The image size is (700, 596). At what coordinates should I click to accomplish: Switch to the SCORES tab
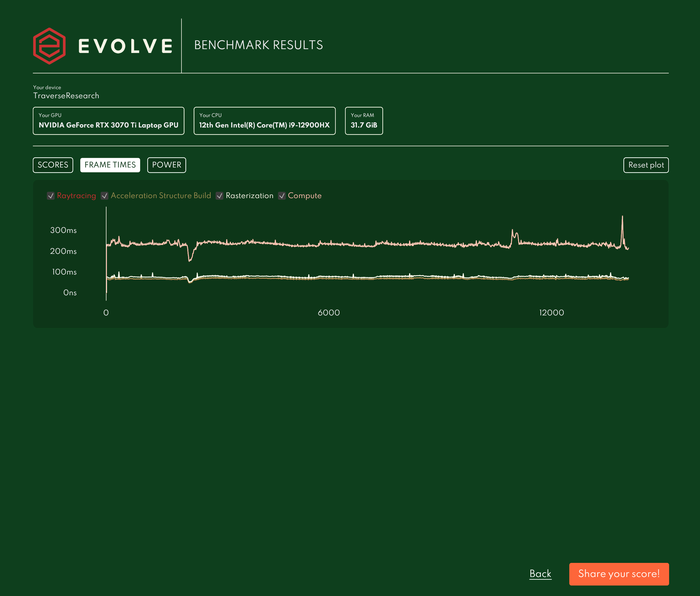[53, 165]
